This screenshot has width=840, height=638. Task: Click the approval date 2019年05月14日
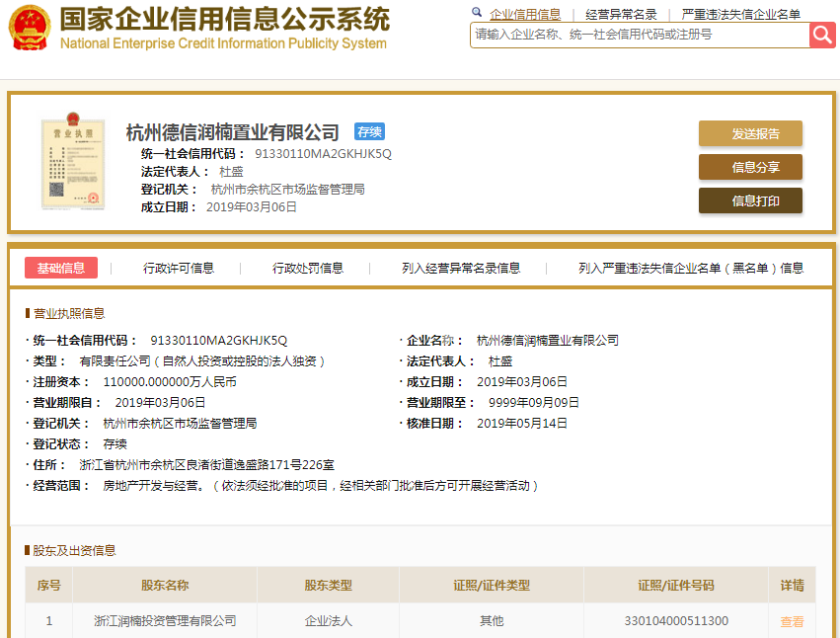pyautogui.click(x=522, y=424)
